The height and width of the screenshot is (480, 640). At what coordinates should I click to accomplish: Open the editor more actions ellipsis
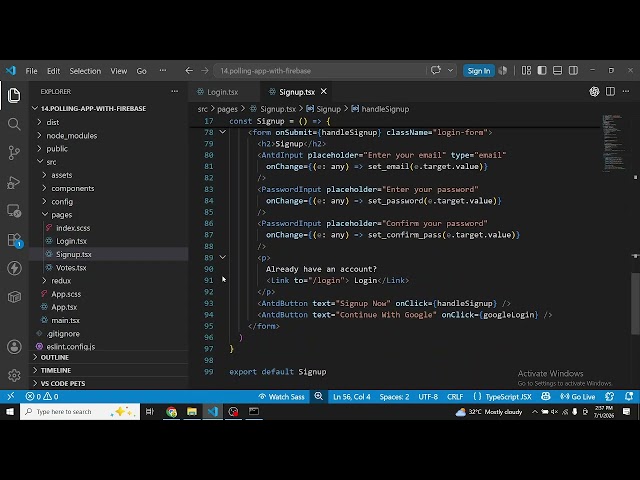coord(626,91)
